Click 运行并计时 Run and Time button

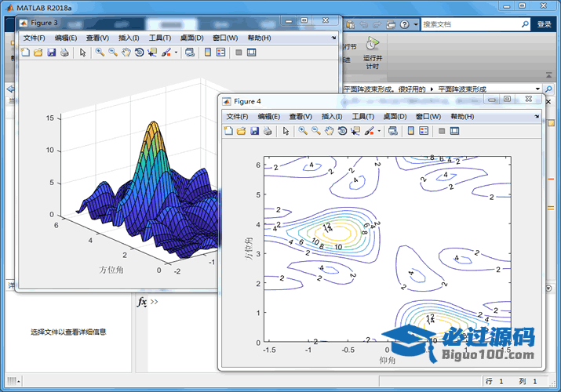coord(373,53)
